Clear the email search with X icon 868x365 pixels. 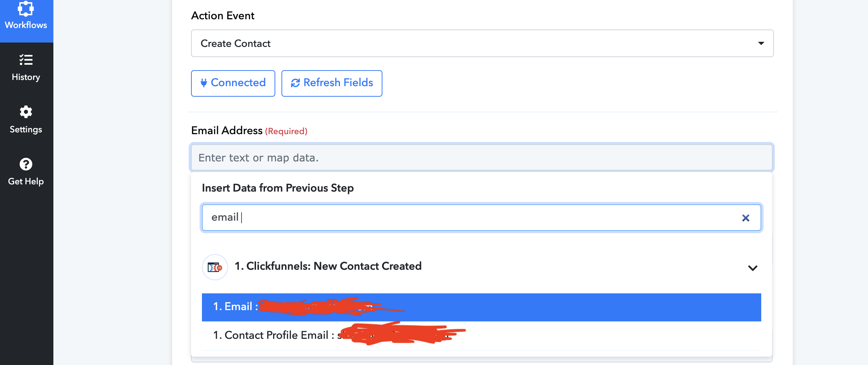(x=746, y=218)
